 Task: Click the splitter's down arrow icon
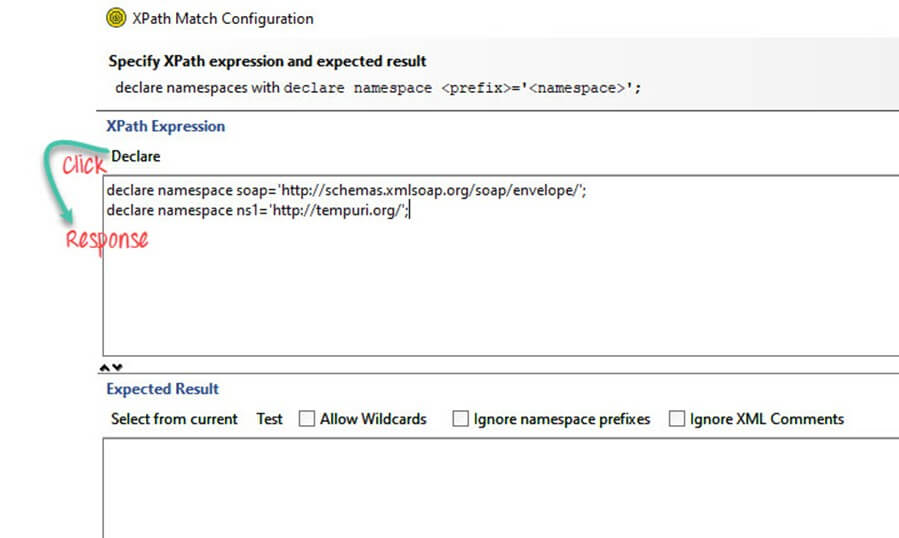click(x=117, y=367)
